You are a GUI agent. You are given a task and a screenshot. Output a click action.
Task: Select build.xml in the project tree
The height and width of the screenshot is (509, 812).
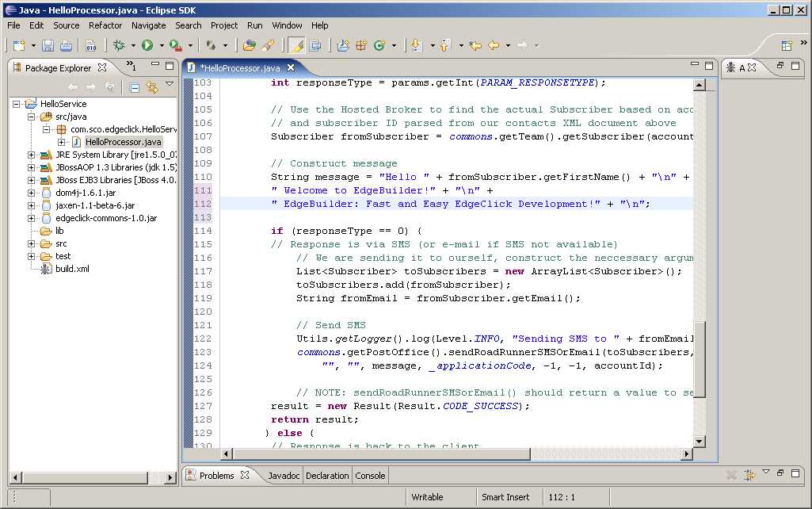[73, 269]
